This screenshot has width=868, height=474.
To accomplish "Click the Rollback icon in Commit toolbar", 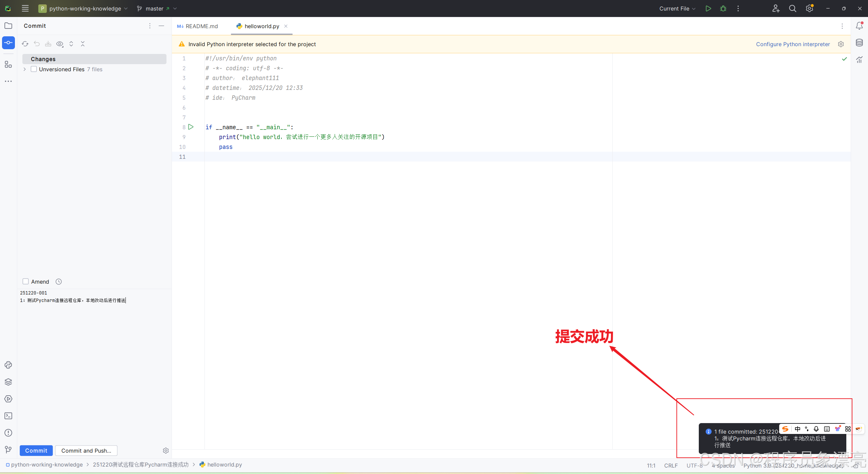I will (x=37, y=44).
